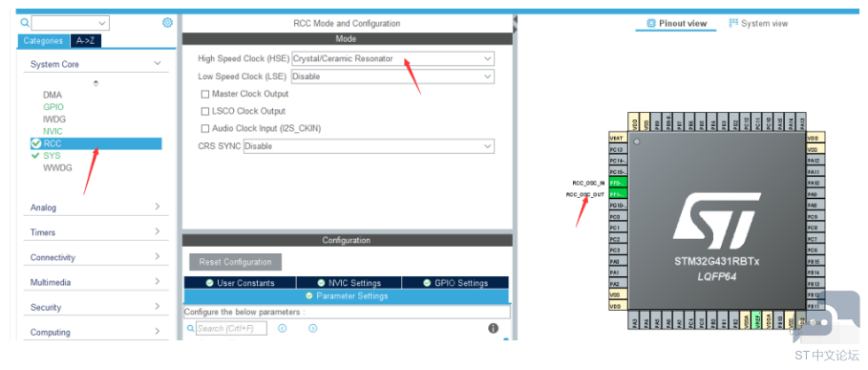Click the PA0 pin on chip
Viewport: 868px width, 370px height.
(619, 261)
